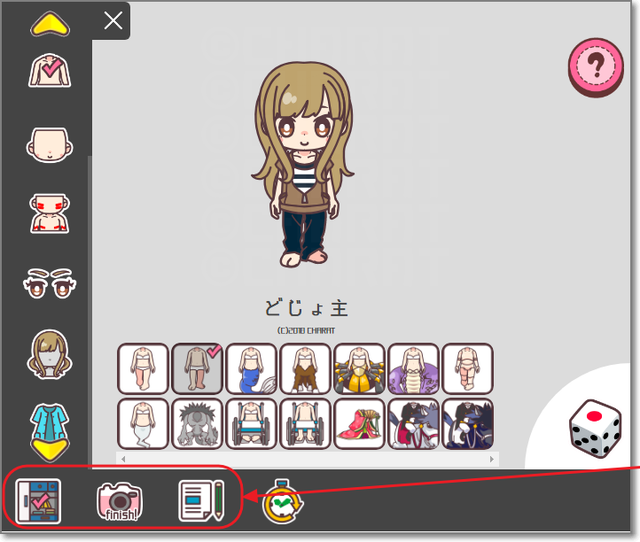Pick the gray furry monster body option

point(196,423)
